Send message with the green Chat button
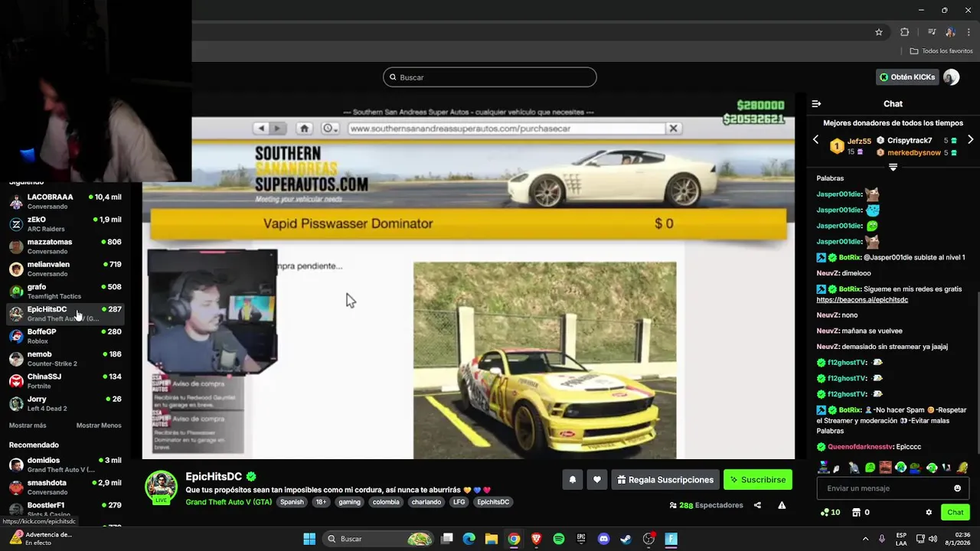The width and height of the screenshot is (980, 551). click(955, 513)
